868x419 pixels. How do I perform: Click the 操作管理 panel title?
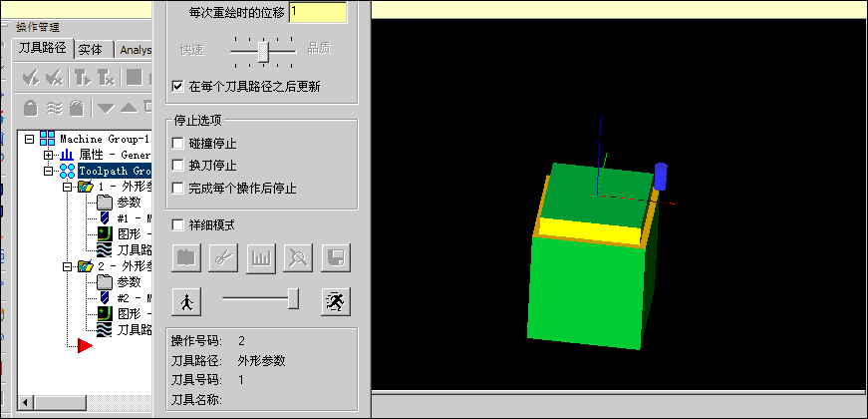coord(38,27)
